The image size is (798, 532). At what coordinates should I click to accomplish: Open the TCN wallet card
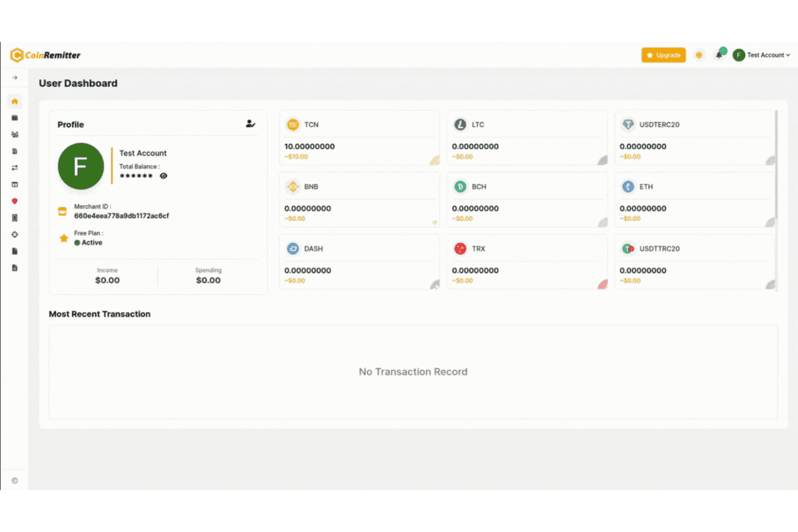coord(360,138)
